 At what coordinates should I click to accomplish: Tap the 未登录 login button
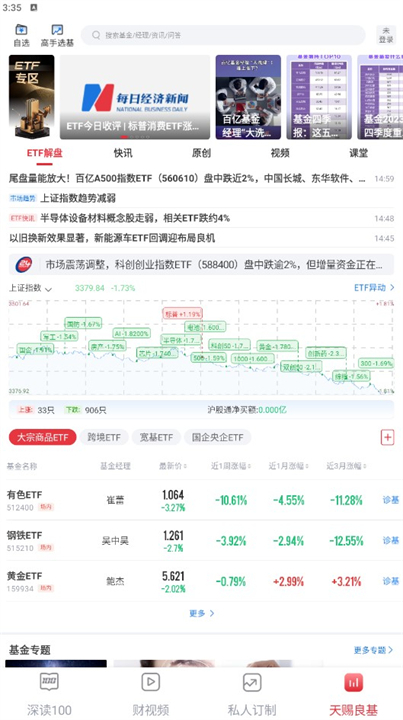tap(386, 35)
